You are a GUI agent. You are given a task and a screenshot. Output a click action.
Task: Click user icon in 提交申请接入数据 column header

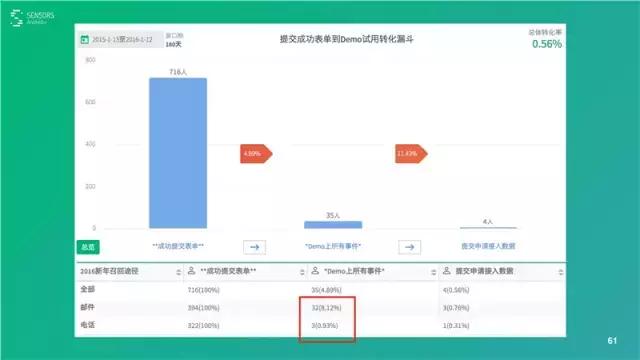[x=447, y=271]
